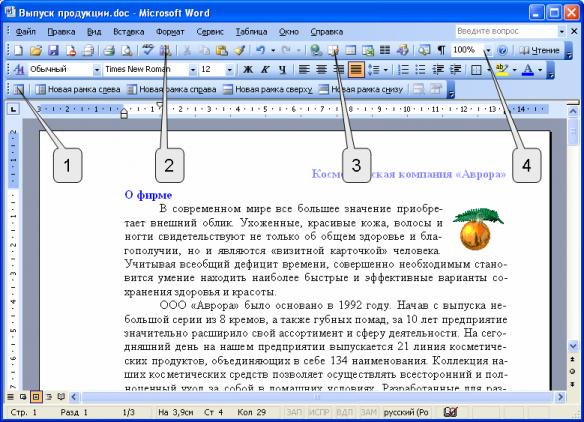Center the text
The height and width of the screenshot is (422, 584).
click(321, 69)
